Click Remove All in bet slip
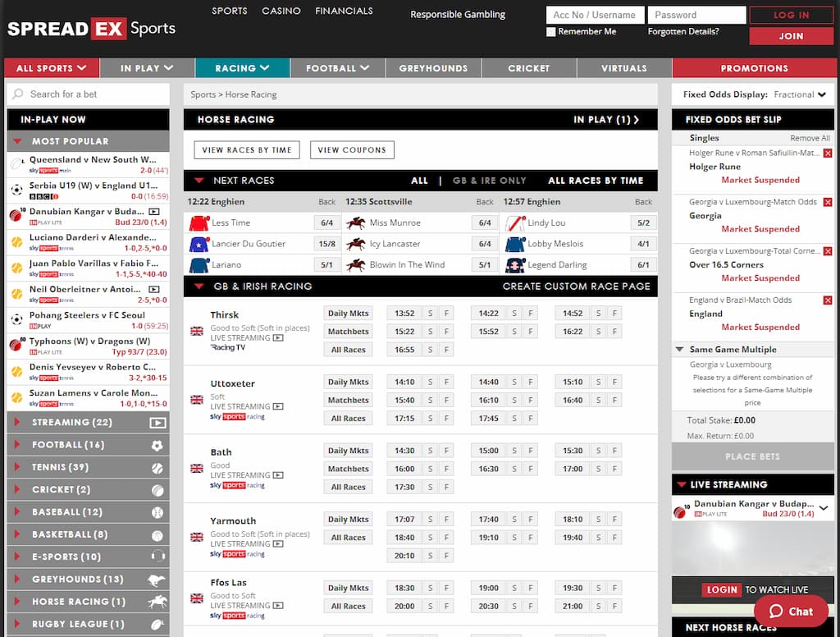 pos(810,139)
